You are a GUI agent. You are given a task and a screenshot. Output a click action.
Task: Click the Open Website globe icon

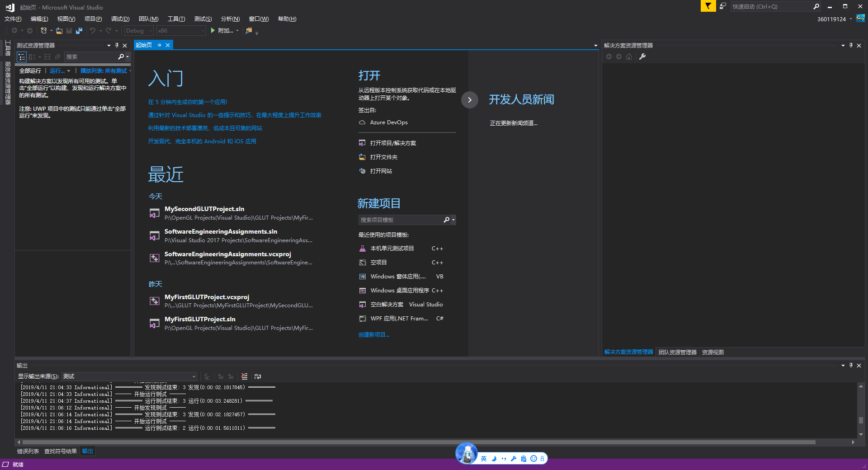[362, 171]
